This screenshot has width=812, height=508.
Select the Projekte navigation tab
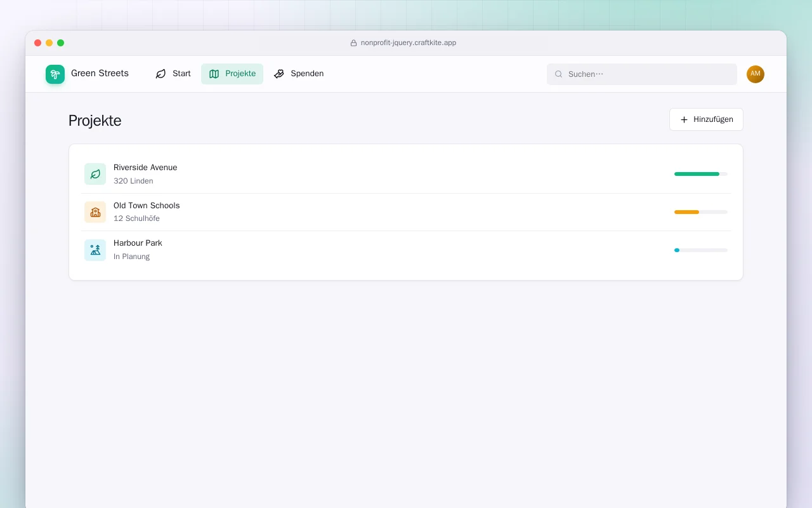tap(232, 74)
